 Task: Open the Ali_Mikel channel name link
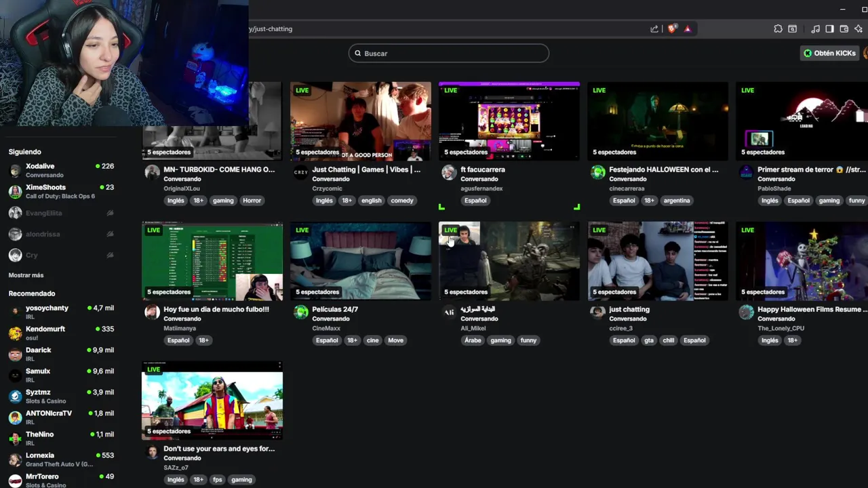473,328
